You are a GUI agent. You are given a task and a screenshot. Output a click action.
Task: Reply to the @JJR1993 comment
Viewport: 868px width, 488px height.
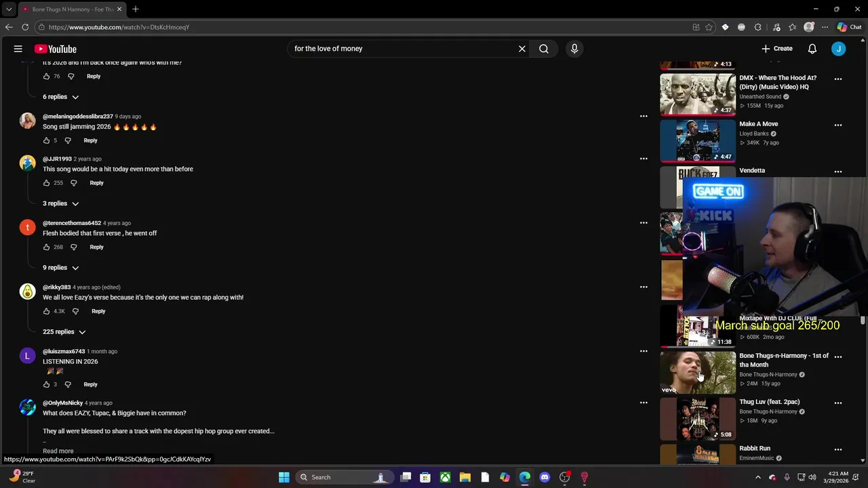(96, 183)
